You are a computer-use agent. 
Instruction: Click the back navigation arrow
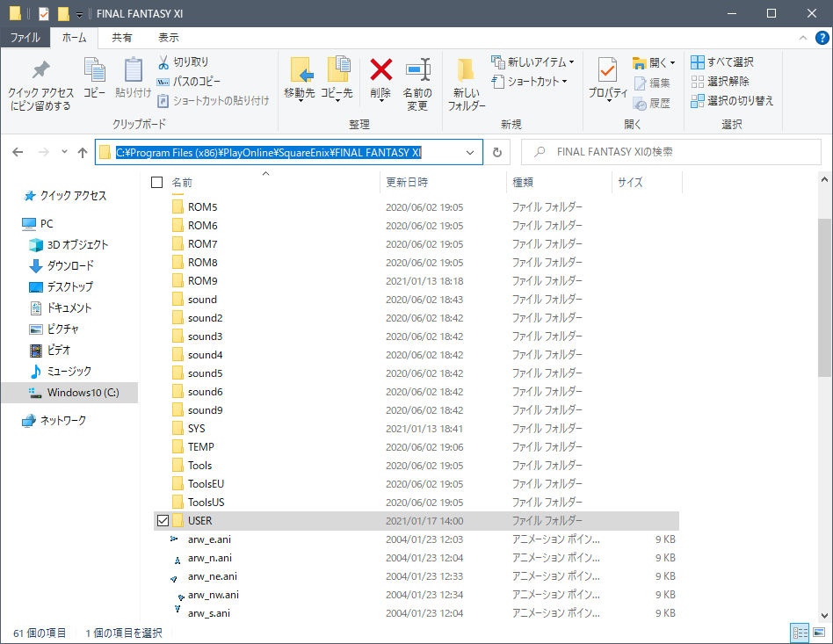click(x=18, y=153)
